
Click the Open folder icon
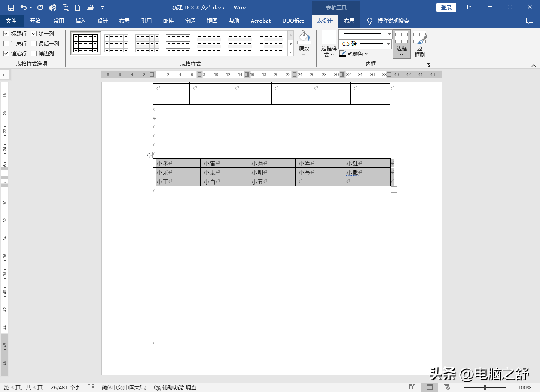pos(90,7)
